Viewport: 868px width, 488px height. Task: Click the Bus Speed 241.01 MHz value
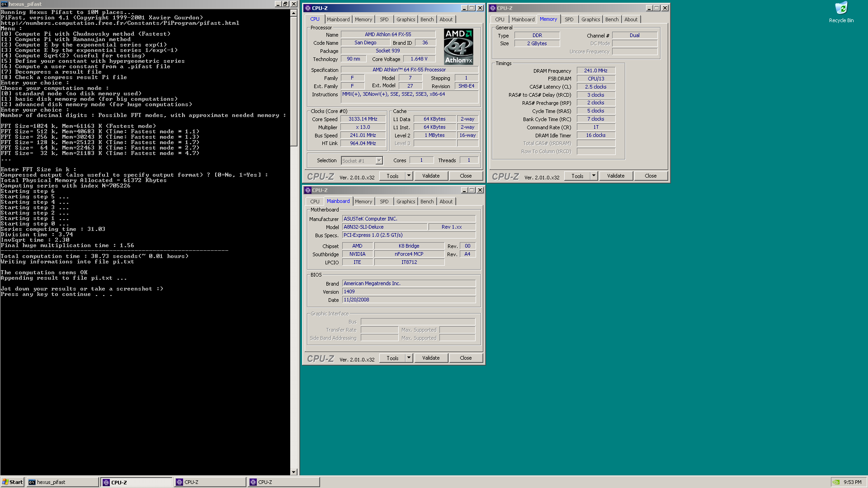tap(363, 135)
